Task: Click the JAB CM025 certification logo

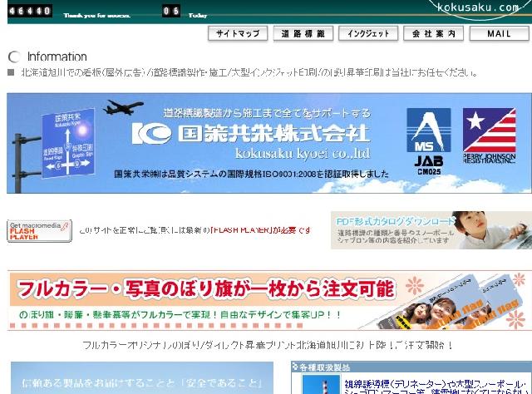Action: tap(429, 141)
